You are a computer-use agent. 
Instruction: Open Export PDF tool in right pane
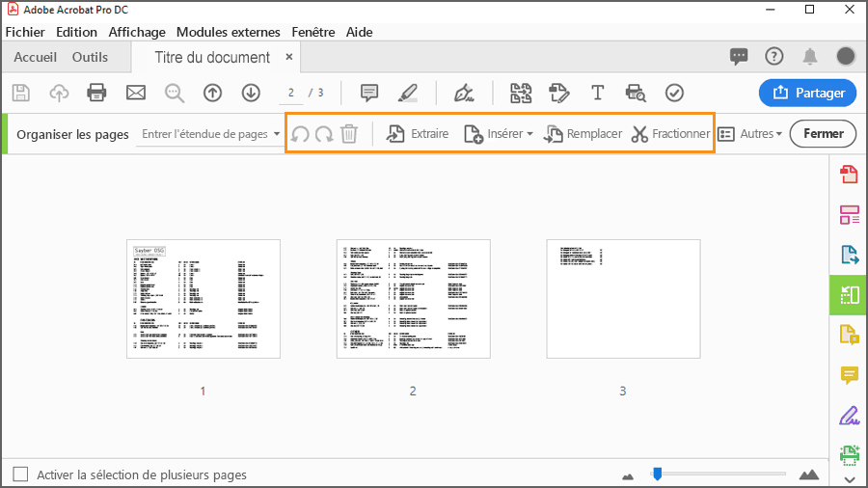click(849, 255)
